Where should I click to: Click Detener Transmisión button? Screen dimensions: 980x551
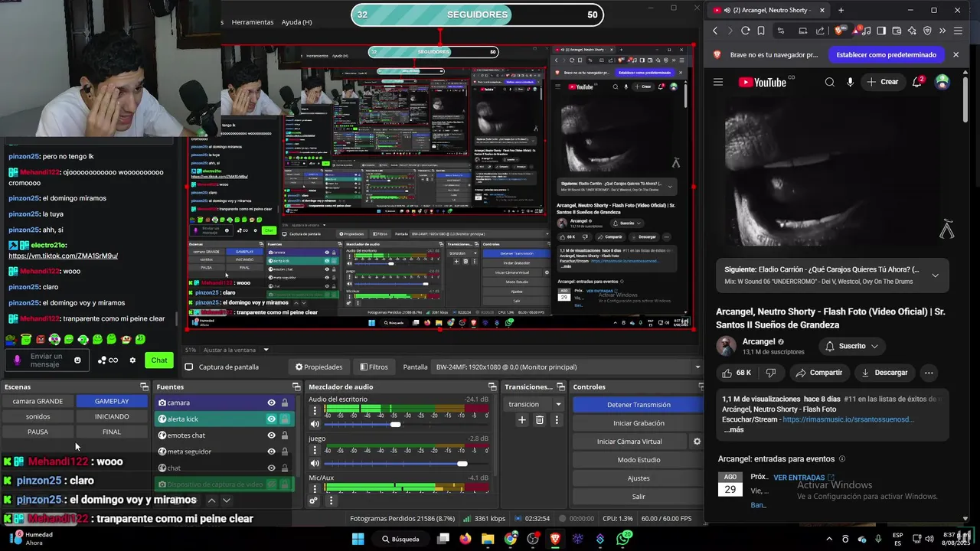click(639, 405)
